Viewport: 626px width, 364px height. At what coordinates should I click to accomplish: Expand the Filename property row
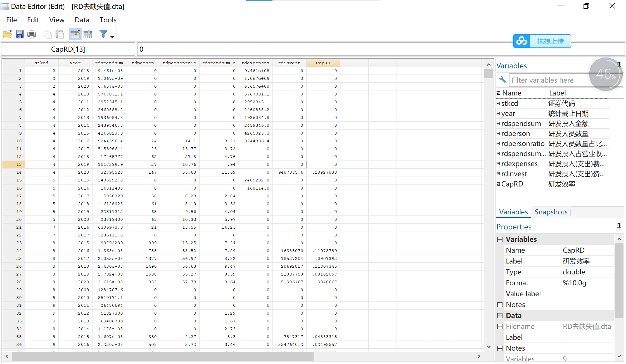(x=500, y=327)
